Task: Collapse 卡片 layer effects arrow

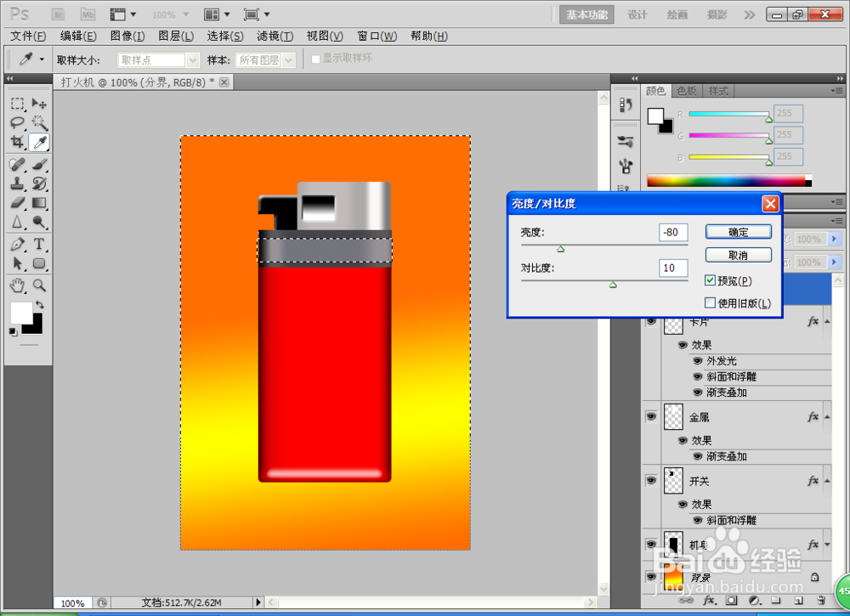Action: pyautogui.click(x=827, y=321)
